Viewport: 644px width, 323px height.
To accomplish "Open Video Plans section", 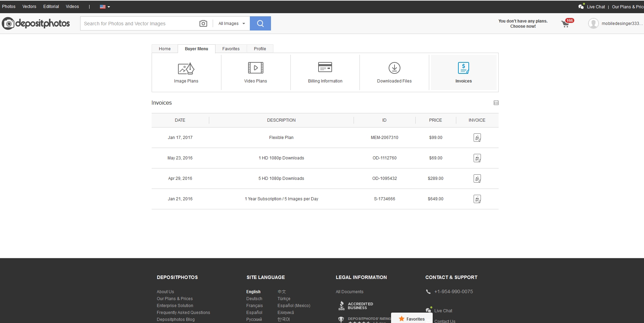I will click(256, 73).
